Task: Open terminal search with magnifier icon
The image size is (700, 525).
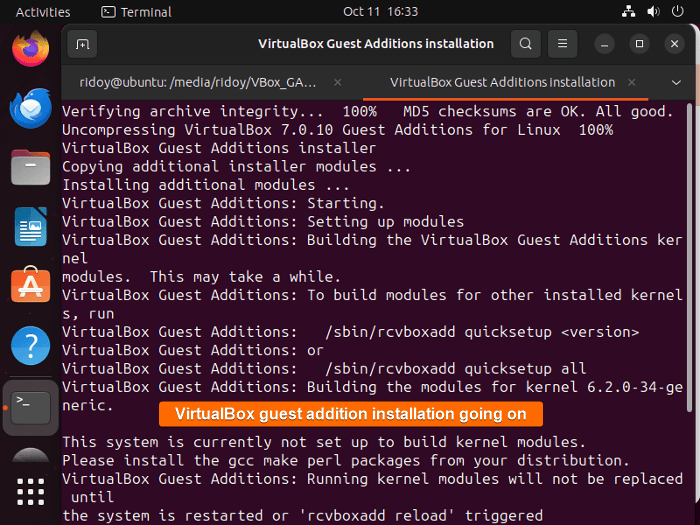Action: point(525,44)
